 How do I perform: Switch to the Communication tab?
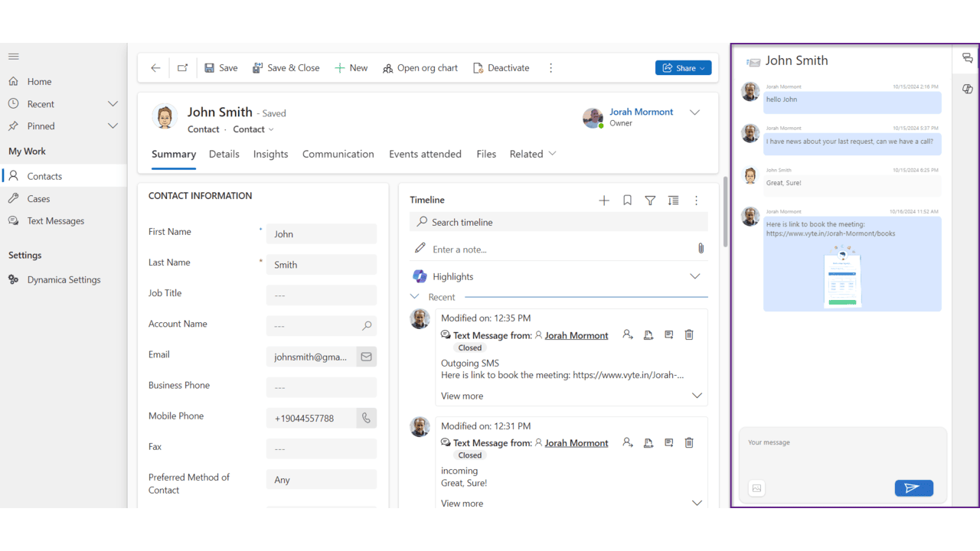click(338, 154)
